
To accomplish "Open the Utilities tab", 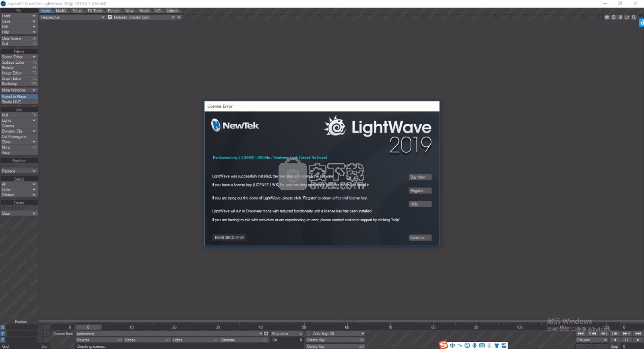I will 172,11.
